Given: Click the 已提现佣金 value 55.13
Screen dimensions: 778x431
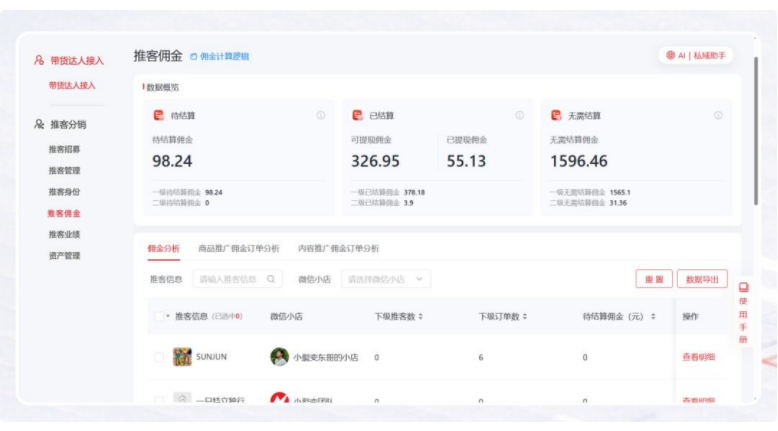Looking at the screenshot, I should pyautogui.click(x=466, y=161).
